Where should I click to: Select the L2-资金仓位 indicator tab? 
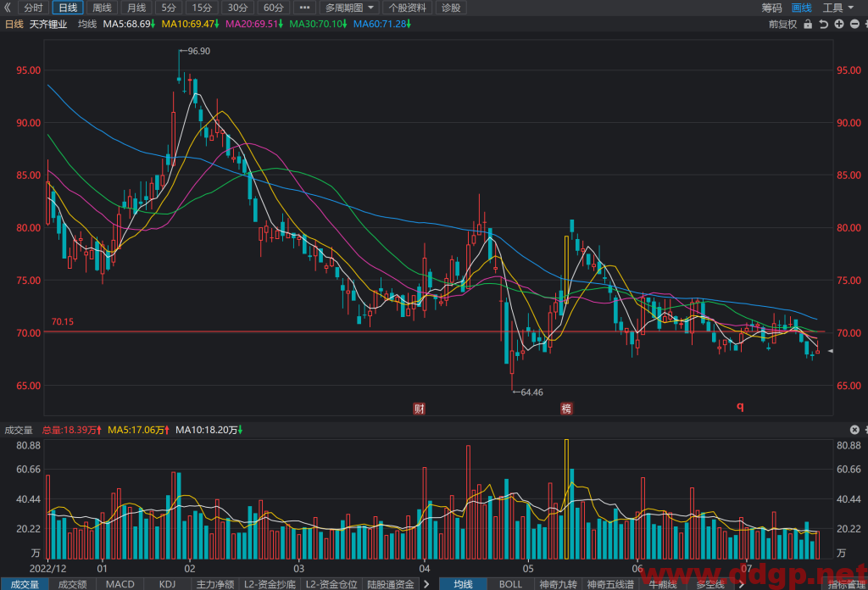tap(331, 584)
